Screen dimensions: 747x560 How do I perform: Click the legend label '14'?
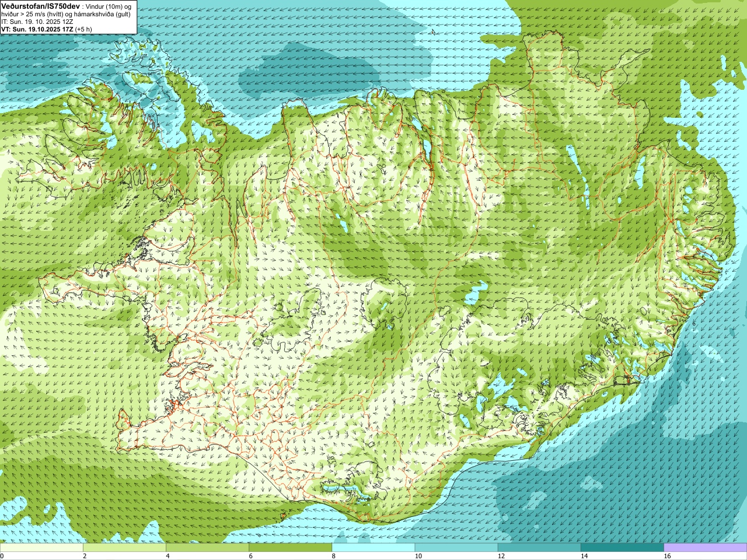click(x=584, y=556)
